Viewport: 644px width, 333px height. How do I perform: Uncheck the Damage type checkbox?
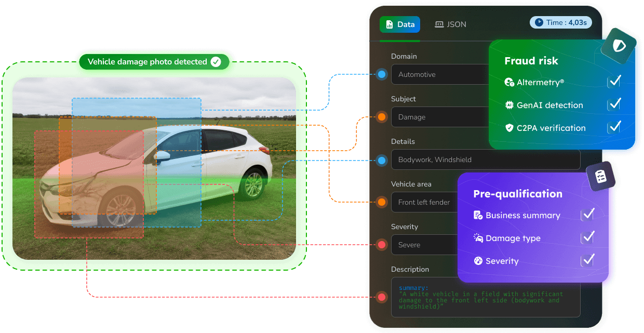point(587,237)
